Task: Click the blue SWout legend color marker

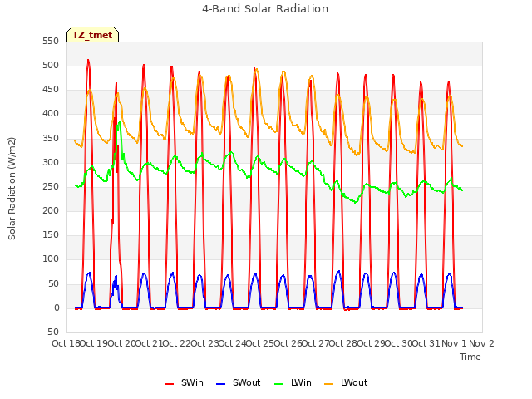Action: 220,384
